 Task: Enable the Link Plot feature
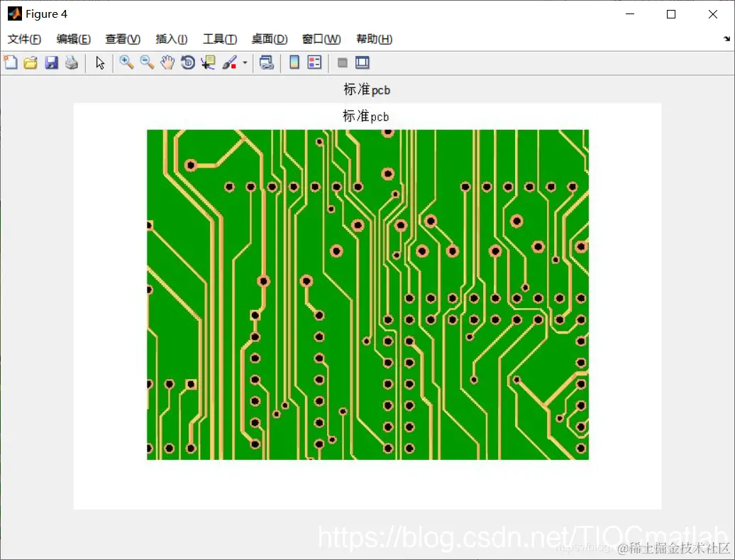(267, 62)
